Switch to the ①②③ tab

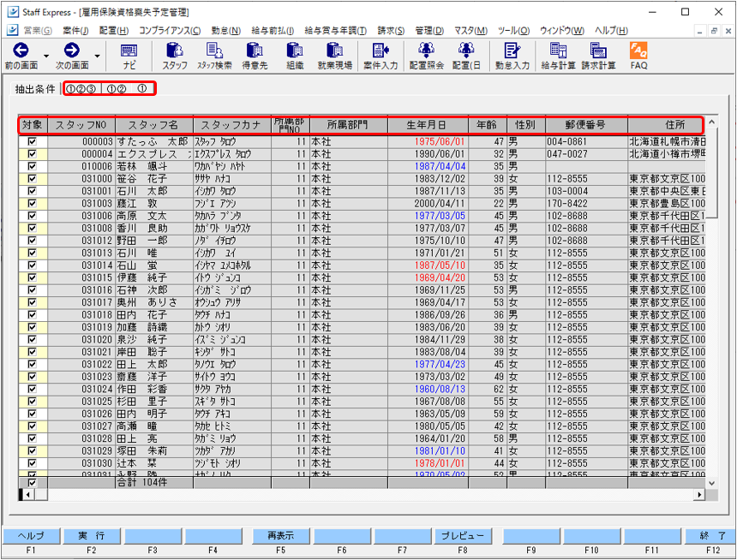click(81, 89)
